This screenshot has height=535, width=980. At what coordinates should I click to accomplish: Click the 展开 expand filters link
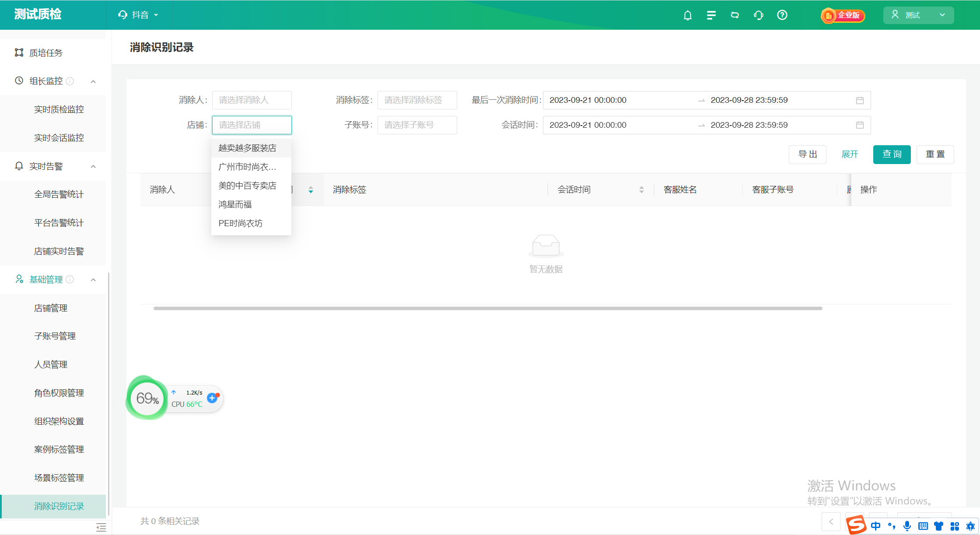pyautogui.click(x=850, y=154)
